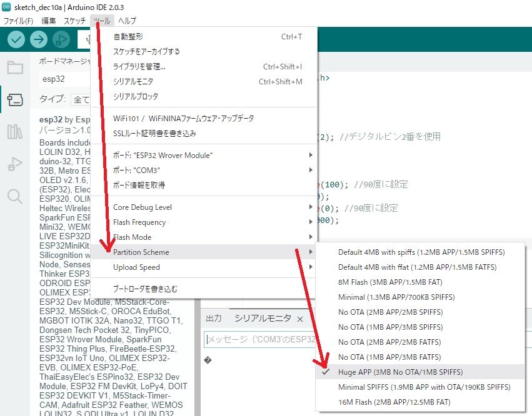
Task: Click the 'esp32 by Esp' board package title
Action: pyautogui.click(x=65, y=120)
